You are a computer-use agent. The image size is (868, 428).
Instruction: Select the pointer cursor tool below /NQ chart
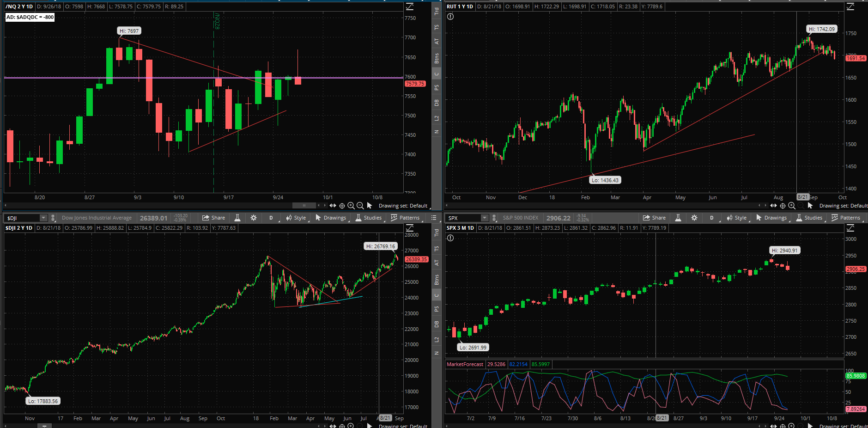370,206
